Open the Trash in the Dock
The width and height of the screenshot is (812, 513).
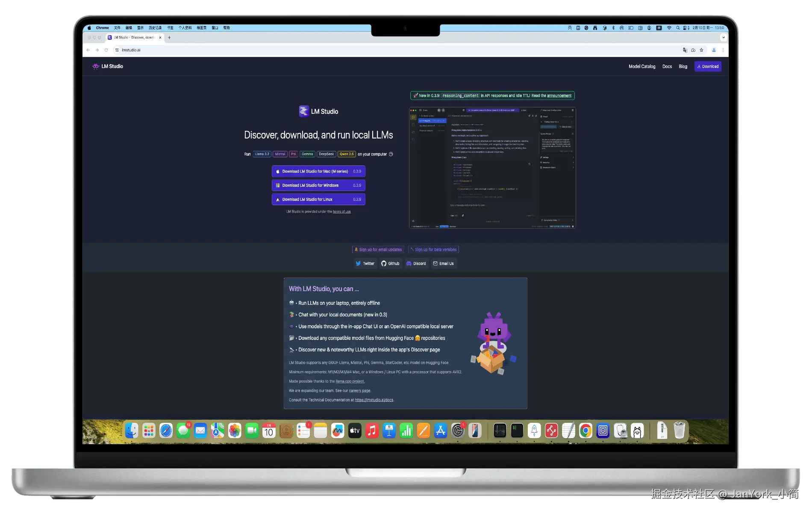679,430
